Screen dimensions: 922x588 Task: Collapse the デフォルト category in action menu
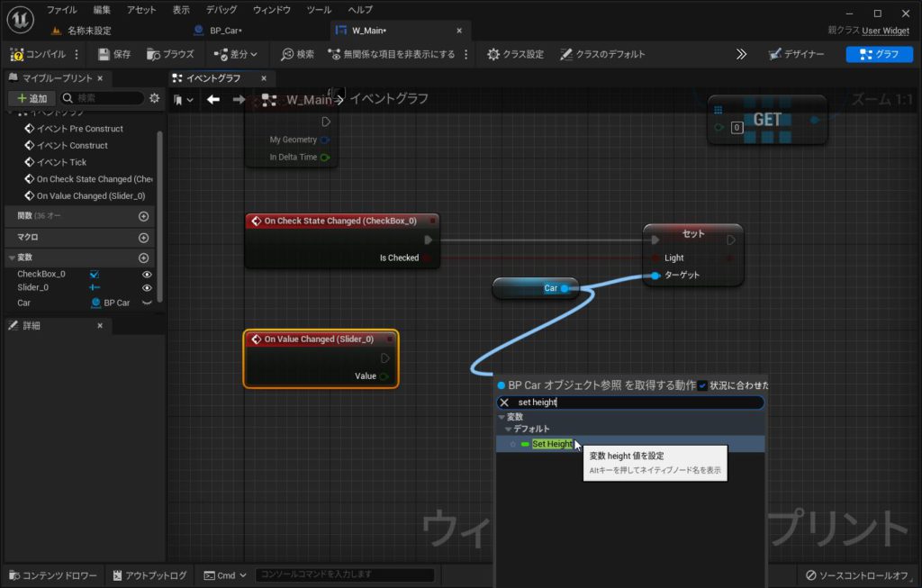(x=508, y=430)
